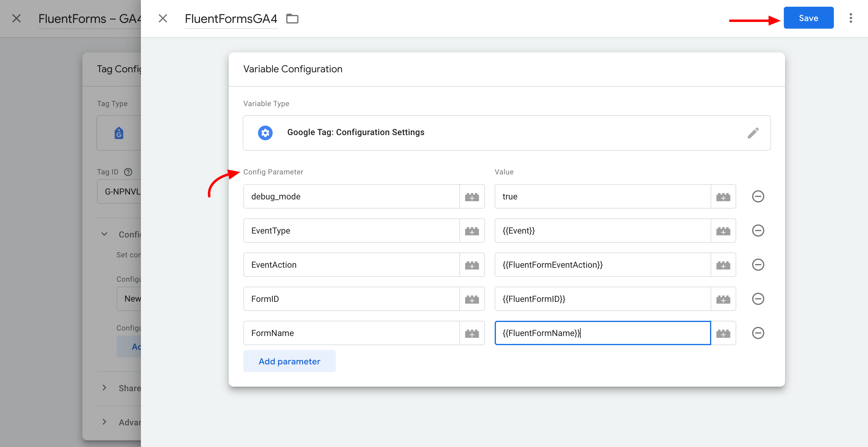868x447 pixels.
Task: Insert variable into debug_mode parameter field
Action: 472,197
